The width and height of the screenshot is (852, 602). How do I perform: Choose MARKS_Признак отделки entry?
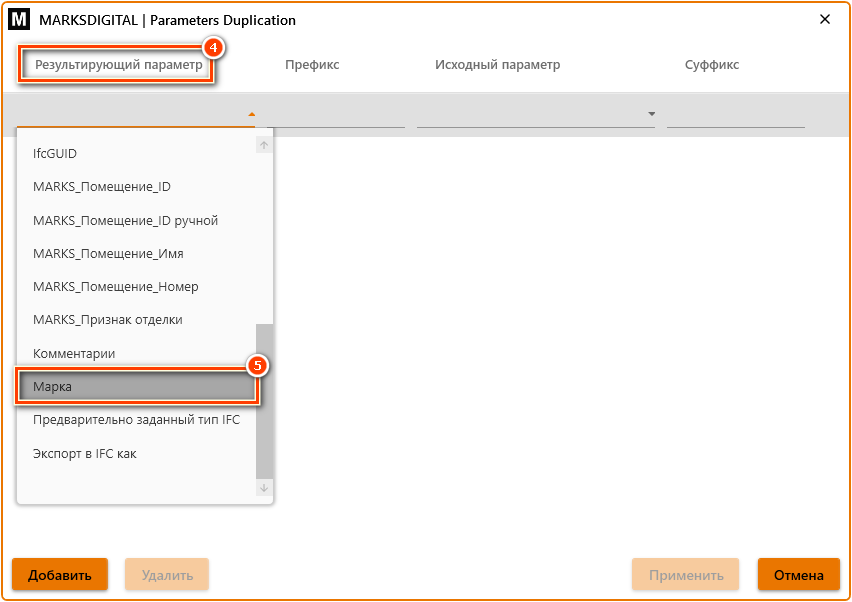point(107,320)
